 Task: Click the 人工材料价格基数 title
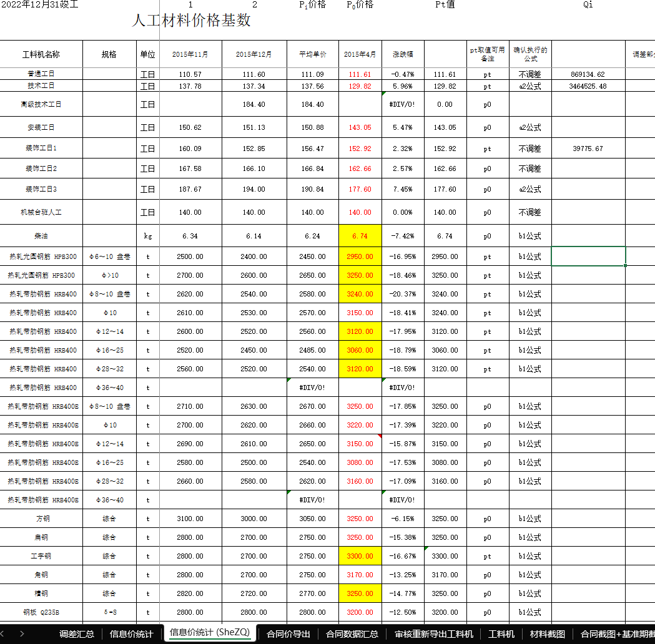click(x=191, y=21)
